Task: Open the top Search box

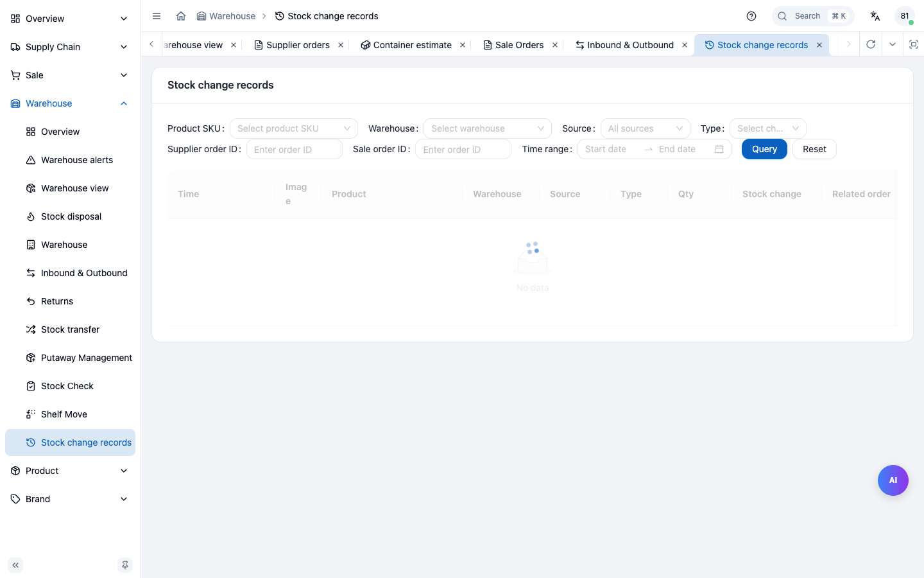Action: click(813, 16)
